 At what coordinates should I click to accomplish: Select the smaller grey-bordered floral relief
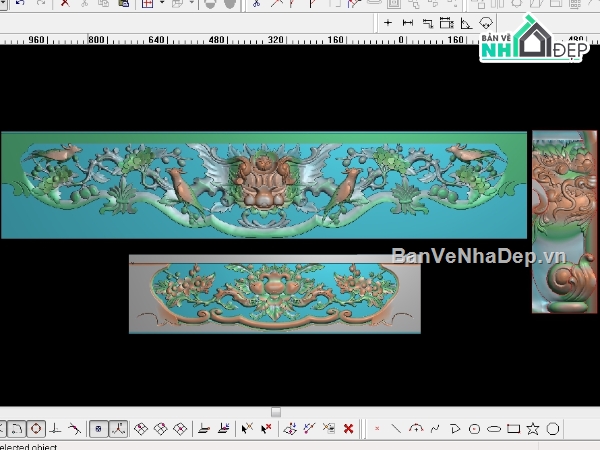(275, 294)
